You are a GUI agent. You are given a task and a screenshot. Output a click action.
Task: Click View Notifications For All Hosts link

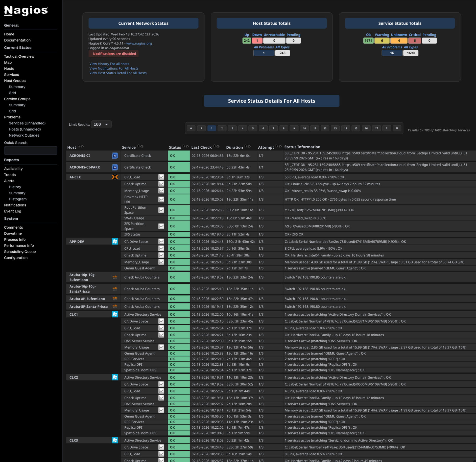pos(114,68)
